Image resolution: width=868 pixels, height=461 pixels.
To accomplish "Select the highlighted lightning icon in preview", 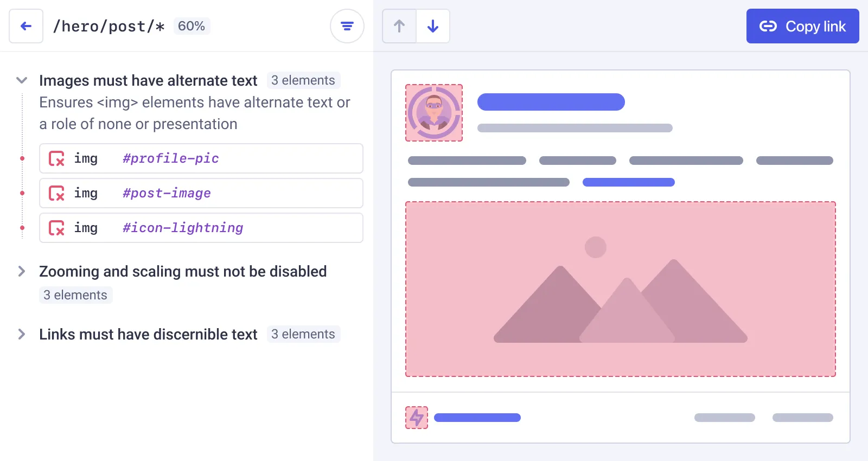I will coord(417,418).
